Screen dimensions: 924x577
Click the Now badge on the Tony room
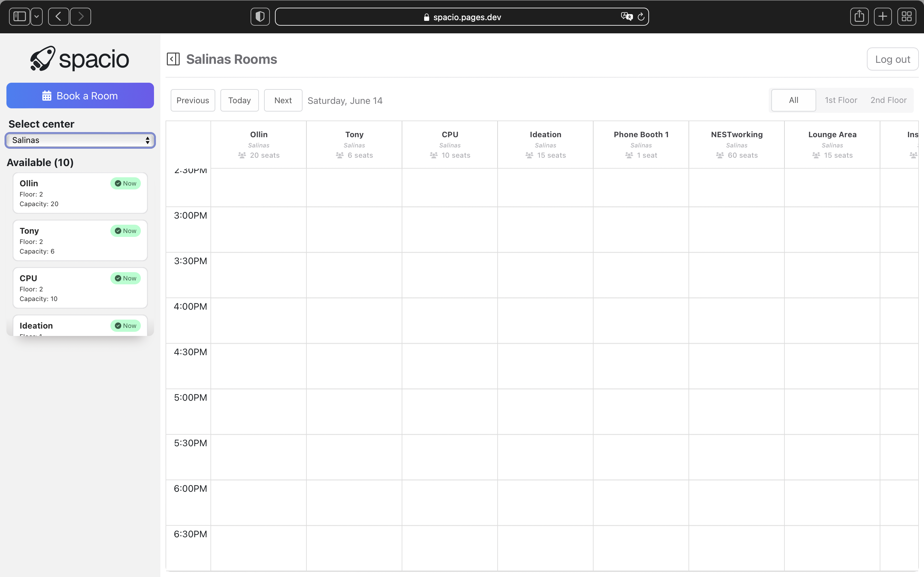[x=125, y=230]
